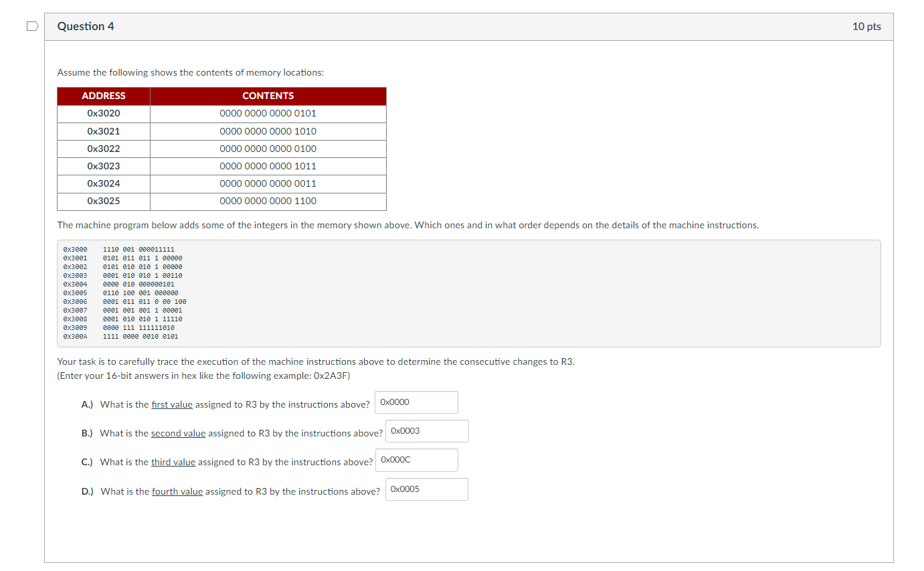Click code address 0x3002 in the program
This screenshot has width=924, height=571.
point(75,267)
